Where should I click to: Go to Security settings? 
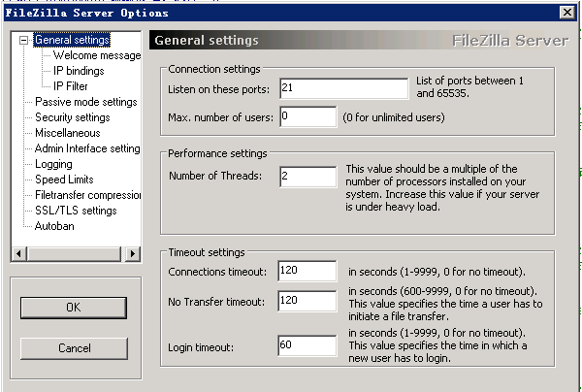tap(73, 117)
